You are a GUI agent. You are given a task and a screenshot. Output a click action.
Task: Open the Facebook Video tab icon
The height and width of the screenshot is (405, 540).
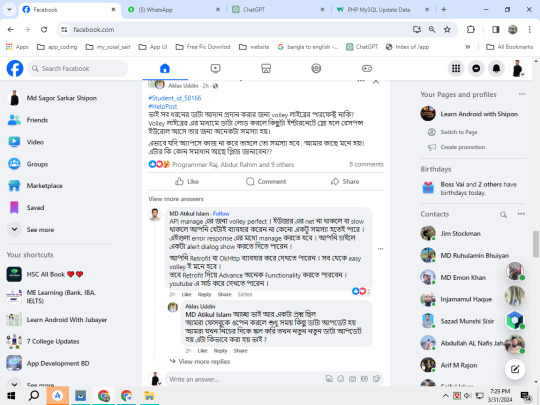point(215,69)
